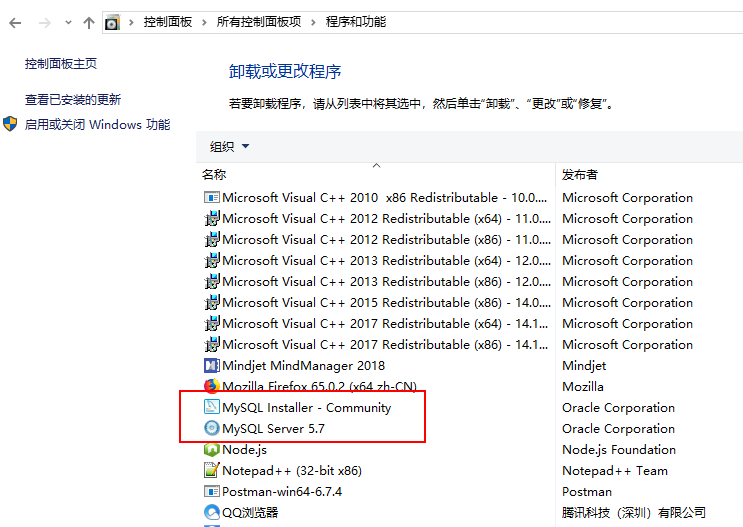The image size is (743, 527).
Task: Click publisher Mindjet cell
Action: point(584,365)
